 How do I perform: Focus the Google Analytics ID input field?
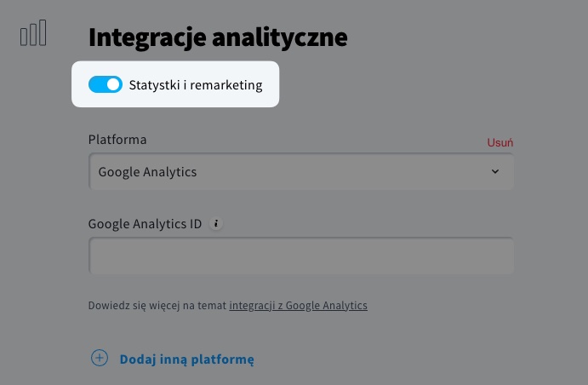point(300,256)
